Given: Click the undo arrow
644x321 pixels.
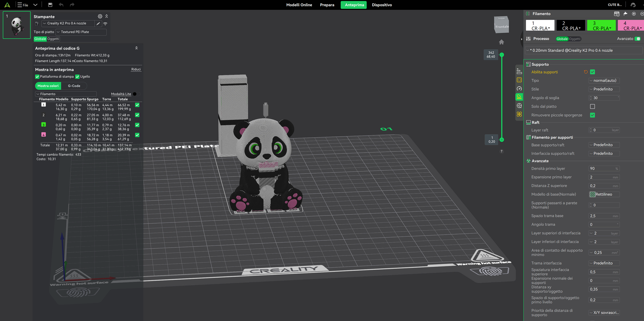Looking at the screenshot, I should pos(61,5).
